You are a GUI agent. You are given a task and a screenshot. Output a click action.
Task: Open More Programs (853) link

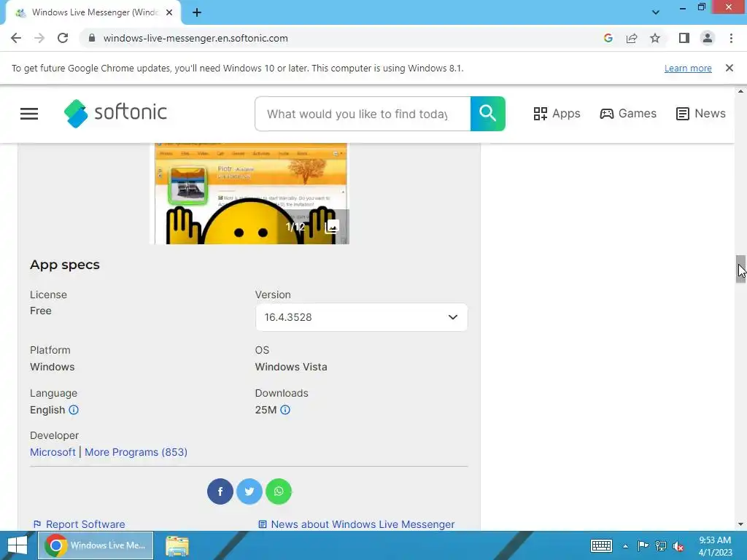coord(136,452)
